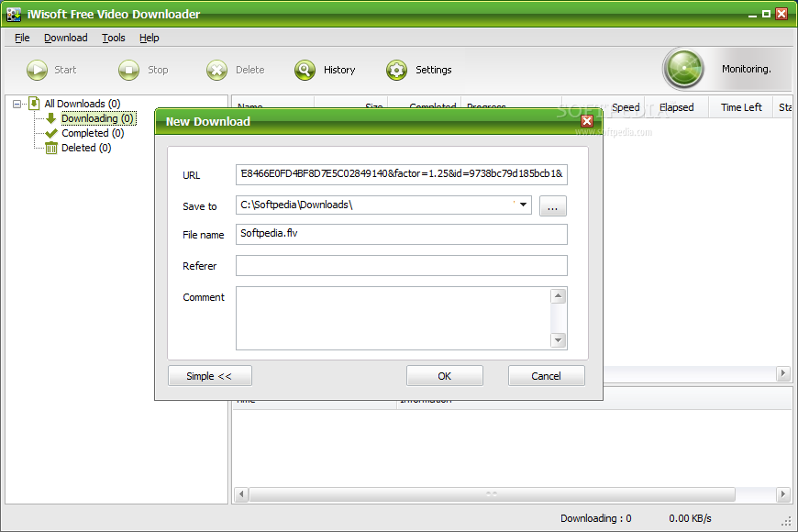Image resolution: width=798 pixels, height=532 pixels.
Task: Open the Download menu
Action: click(x=66, y=38)
